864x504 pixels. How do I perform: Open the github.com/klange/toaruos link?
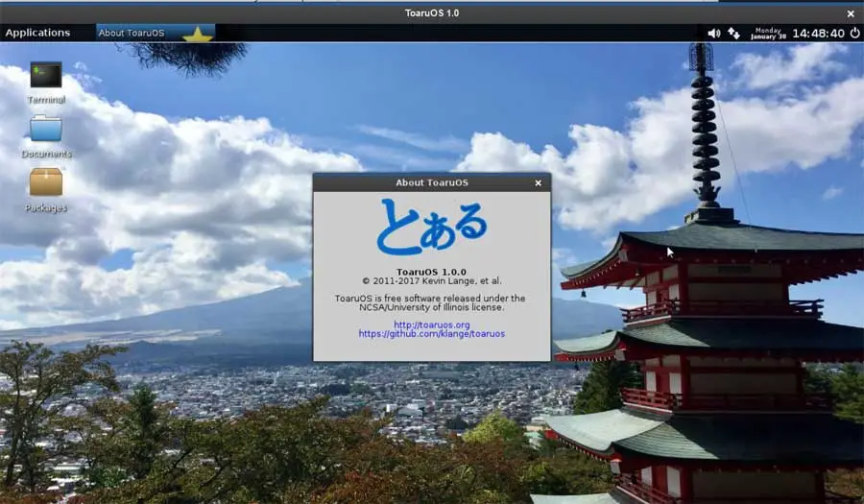click(431, 334)
